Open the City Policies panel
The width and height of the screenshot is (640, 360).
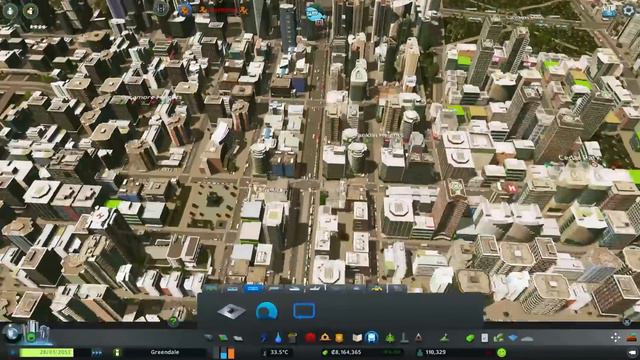pos(484,338)
